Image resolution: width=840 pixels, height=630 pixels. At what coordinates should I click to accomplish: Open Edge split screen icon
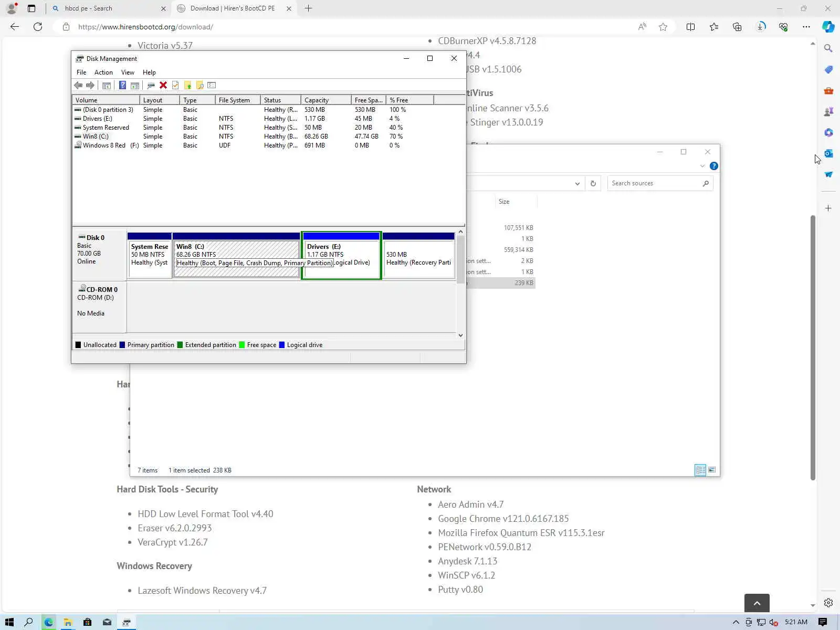(690, 27)
